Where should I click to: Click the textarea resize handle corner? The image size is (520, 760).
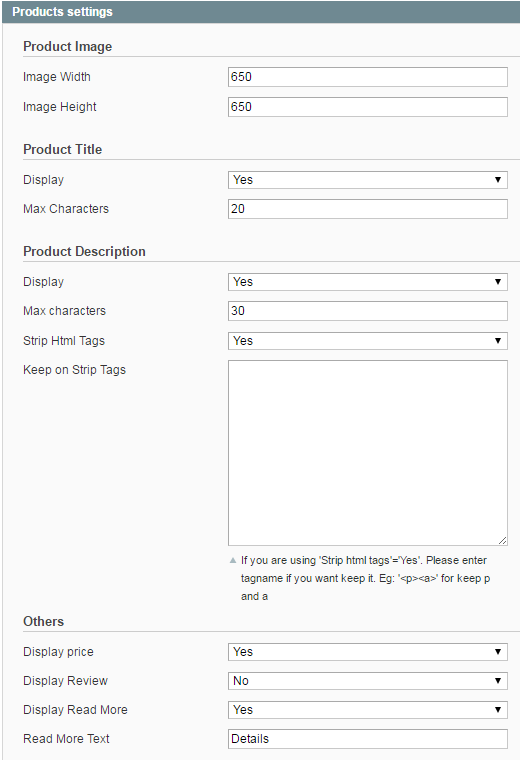point(503,540)
